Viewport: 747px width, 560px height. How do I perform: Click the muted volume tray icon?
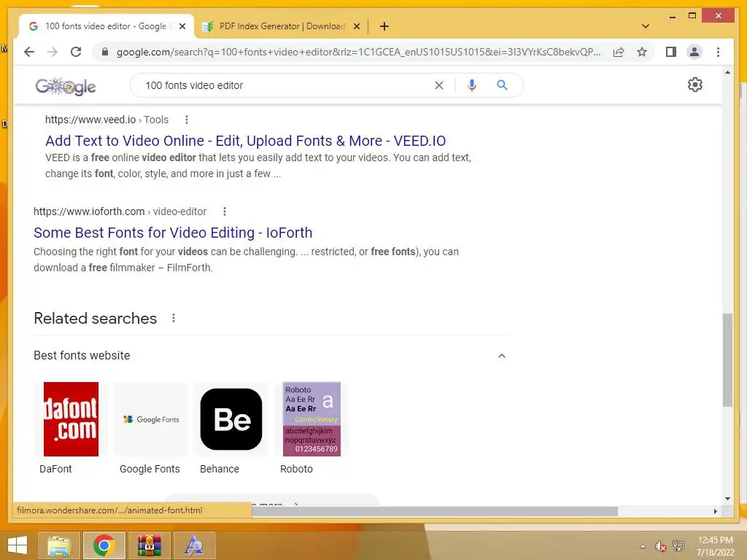pos(660,546)
